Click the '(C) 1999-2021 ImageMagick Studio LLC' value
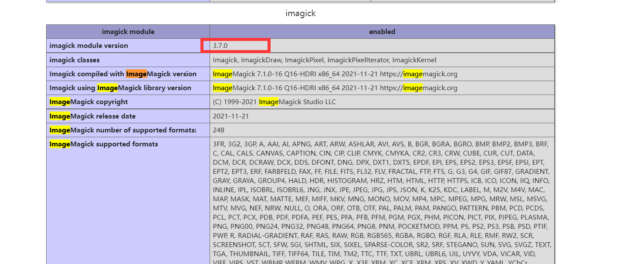644x264 pixels. coord(275,102)
